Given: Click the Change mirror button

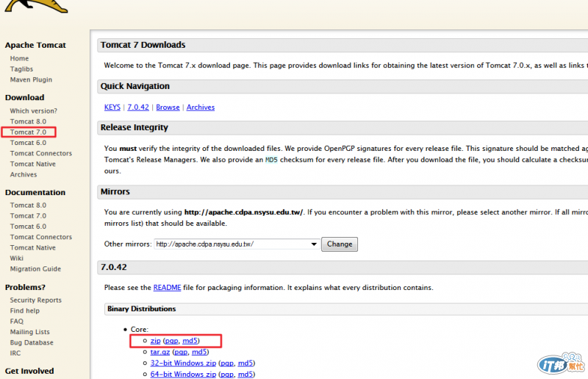Looking at the screenshot, I should [340, 244].
